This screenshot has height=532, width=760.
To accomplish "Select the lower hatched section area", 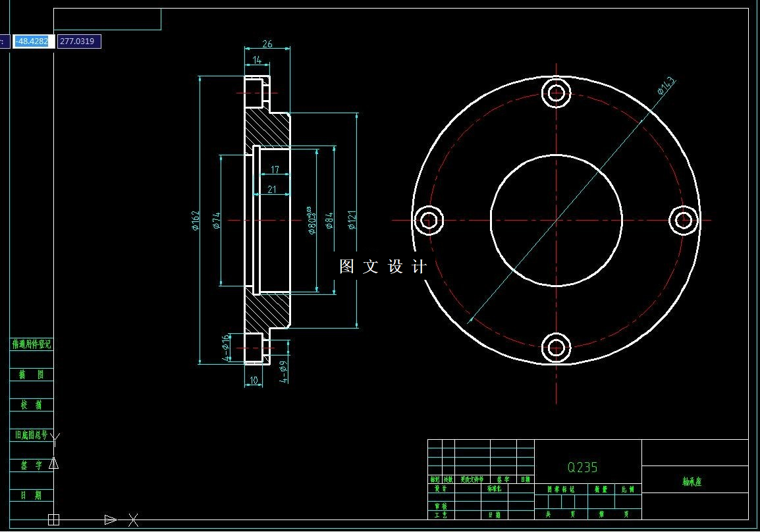I will (267, 311).
